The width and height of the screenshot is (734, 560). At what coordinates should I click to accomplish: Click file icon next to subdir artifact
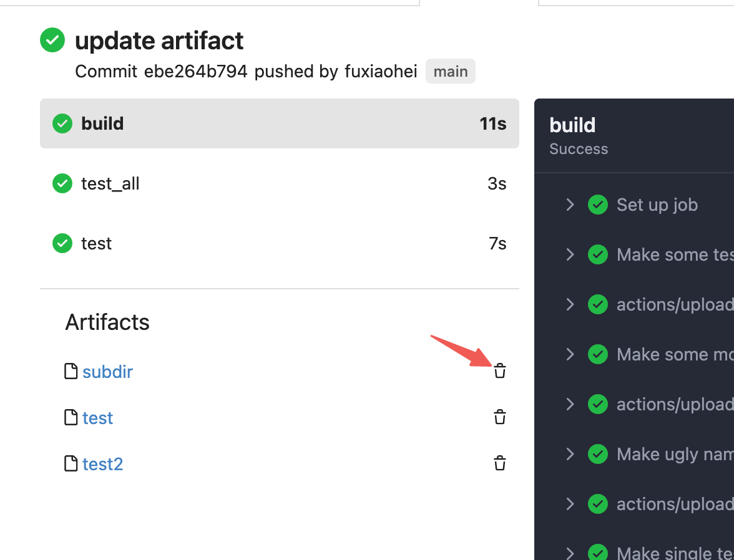click(72, 372)
